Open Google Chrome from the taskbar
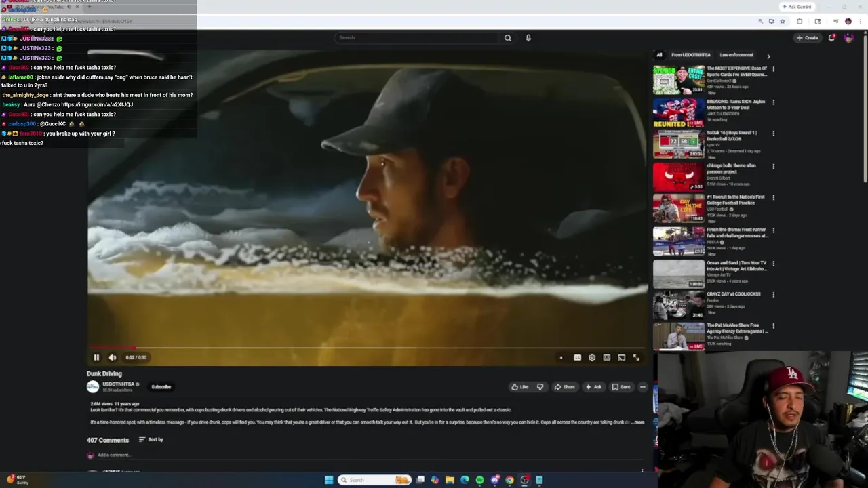This screenshot has width=868, height=488. tap(509, 480)
